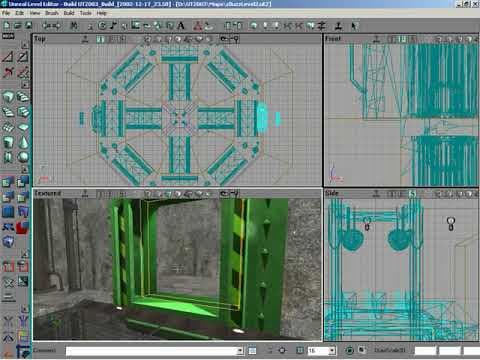Screen dimensions: 480x360
Task: Click the red Add Antiportal icon
Action: coord(23,227)
